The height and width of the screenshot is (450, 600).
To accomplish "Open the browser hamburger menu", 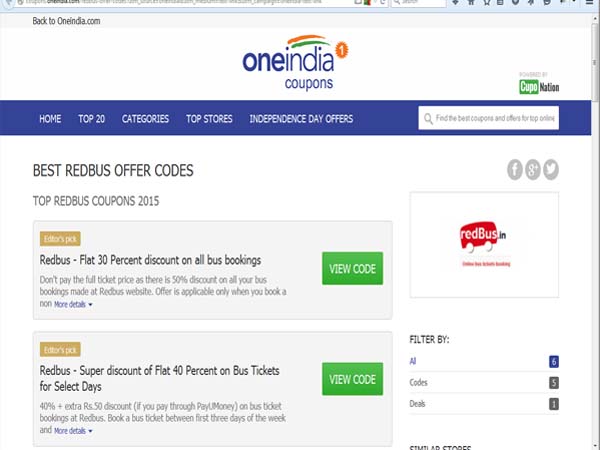I will click(592, 3).
